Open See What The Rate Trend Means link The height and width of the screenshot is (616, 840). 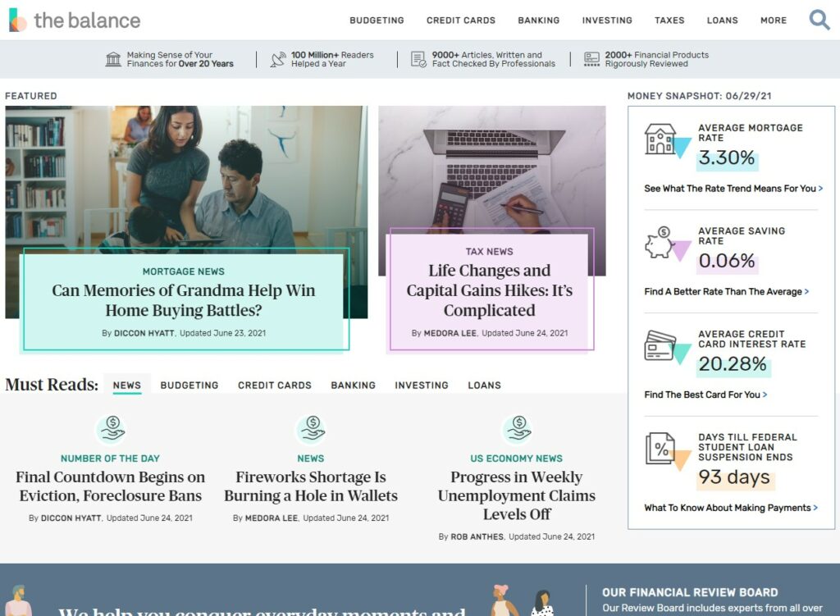[x=733, y=189]
